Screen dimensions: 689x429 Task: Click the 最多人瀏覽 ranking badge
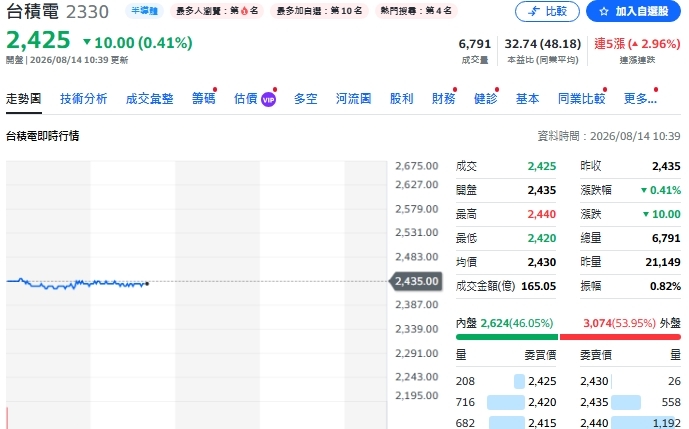(x=217, y=11)
